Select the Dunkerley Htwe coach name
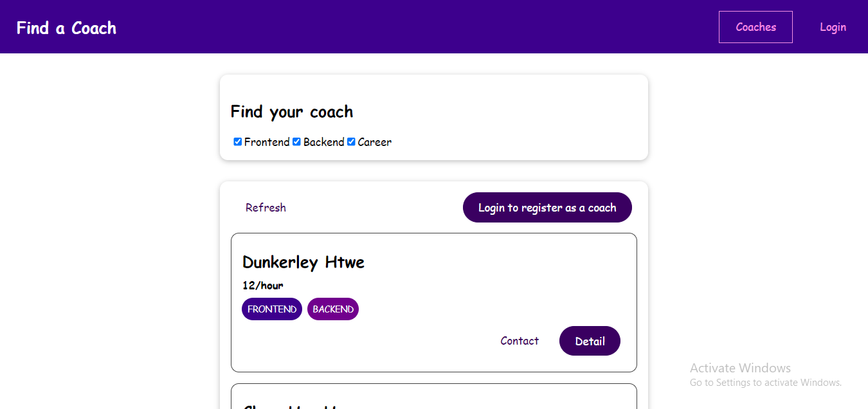This screenshot has height=409, width=868. coord(303,262)
